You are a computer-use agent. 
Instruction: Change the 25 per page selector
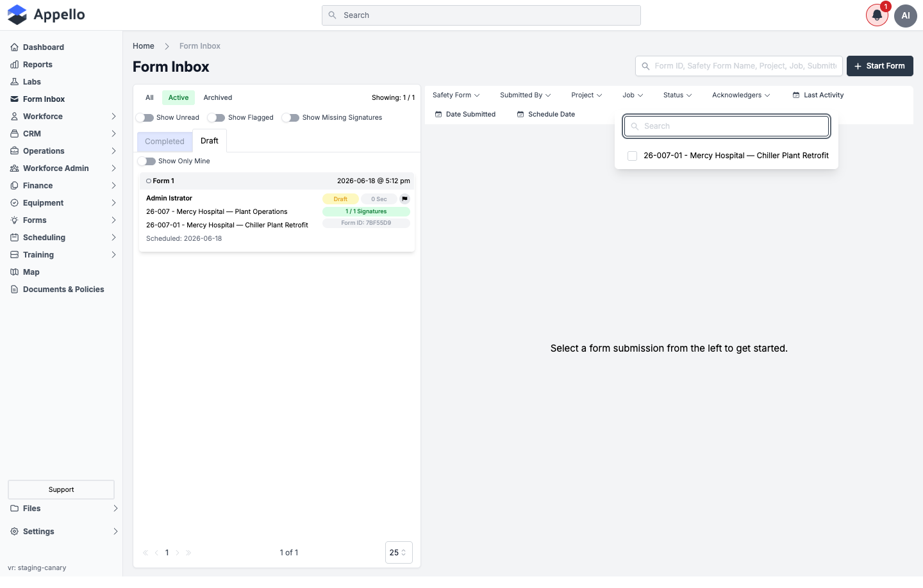point(399,553)
